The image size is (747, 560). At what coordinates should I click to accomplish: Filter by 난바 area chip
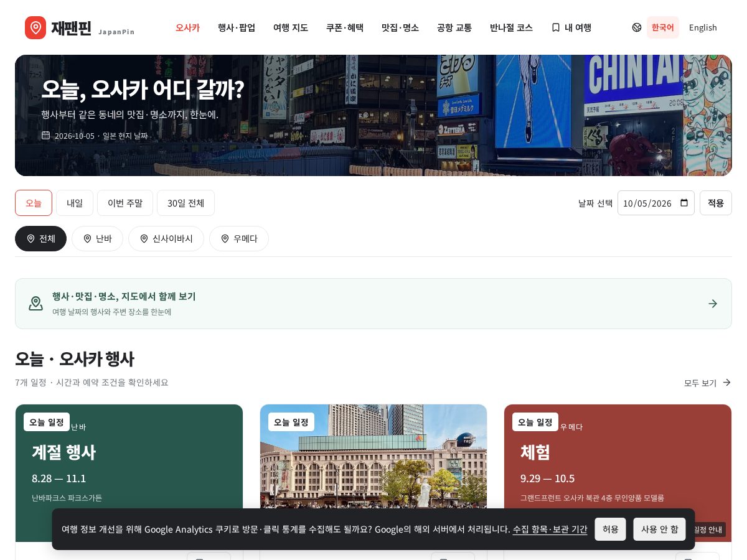[97, 238]
